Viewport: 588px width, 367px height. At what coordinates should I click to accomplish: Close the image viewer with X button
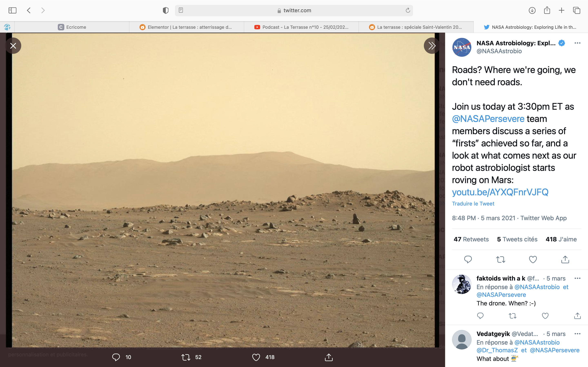[13, 46]
